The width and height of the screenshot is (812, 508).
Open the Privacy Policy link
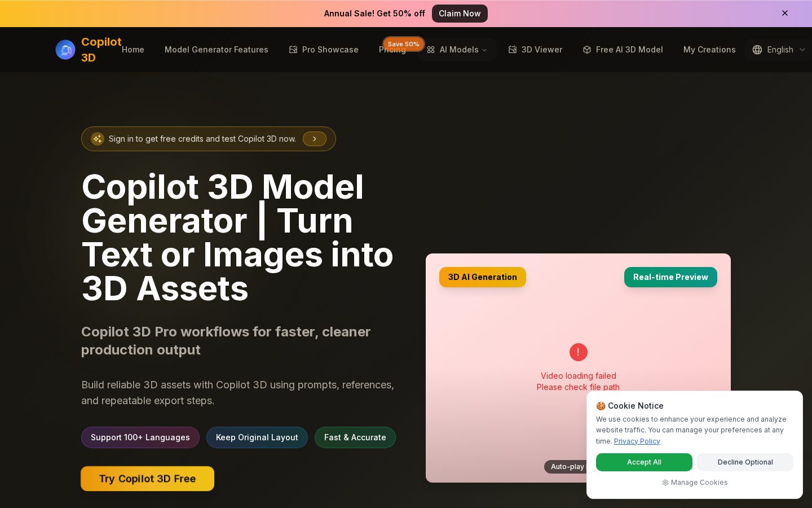pyautogui.click(x=637, y=441)
